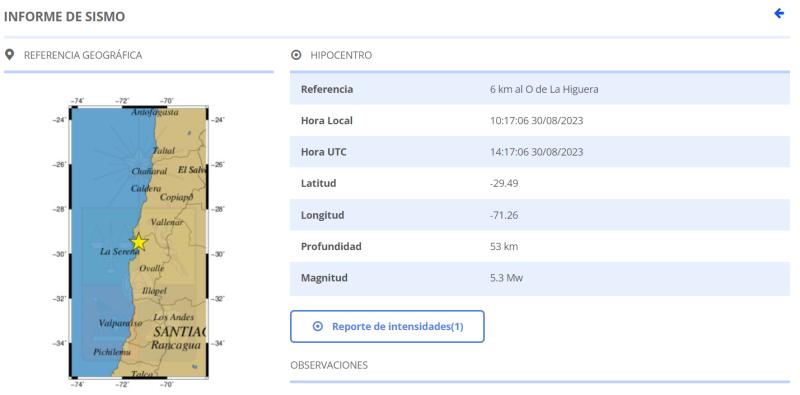Screen dimensions: 800x395
Task: Select the Hora UTC label
Action: [x=323, y=152]
